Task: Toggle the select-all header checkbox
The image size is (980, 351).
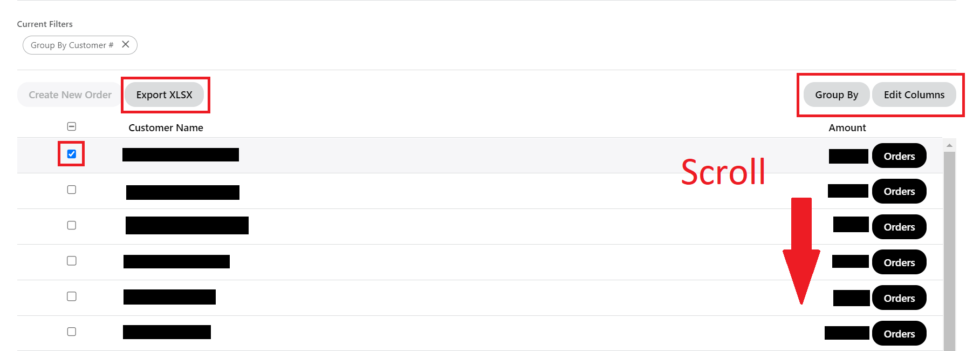Action: click(x=72, y=126)
